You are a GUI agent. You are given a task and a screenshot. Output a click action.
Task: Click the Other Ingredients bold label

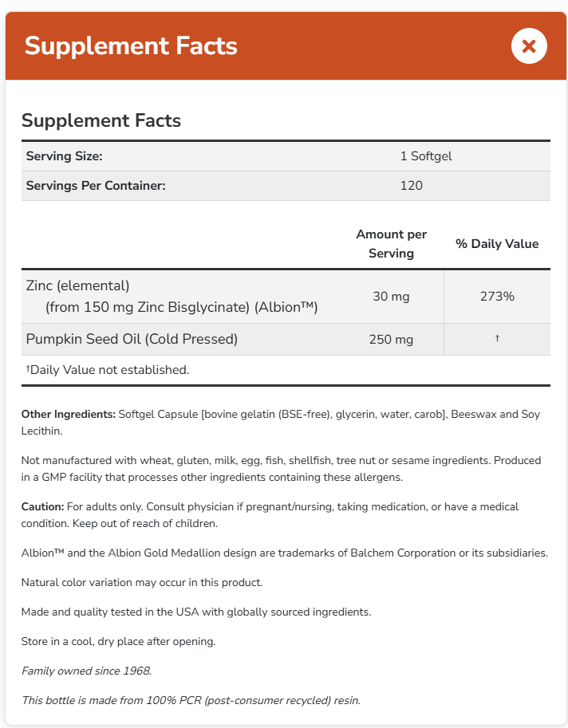pyautogui.click(x=68, y=415)
